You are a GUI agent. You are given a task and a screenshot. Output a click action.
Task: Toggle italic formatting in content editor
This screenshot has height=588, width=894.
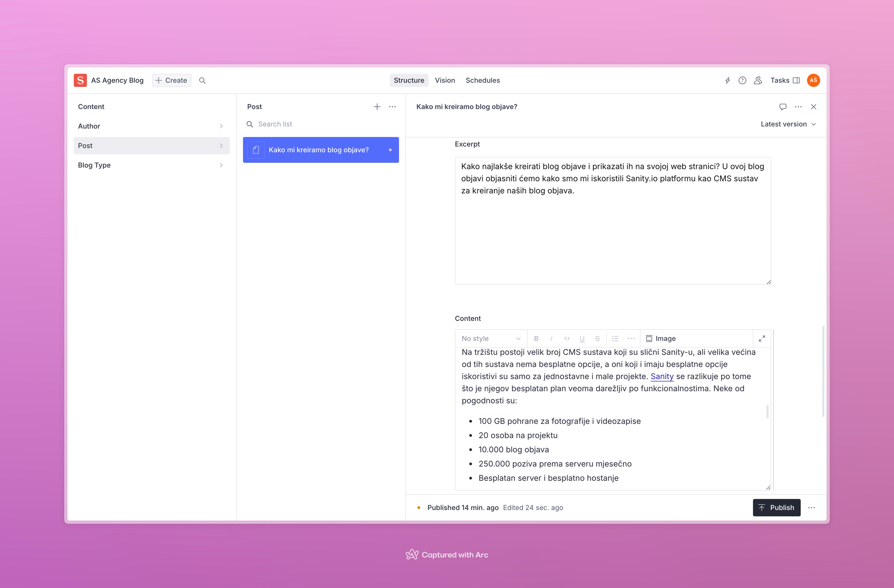click(551, 338)
